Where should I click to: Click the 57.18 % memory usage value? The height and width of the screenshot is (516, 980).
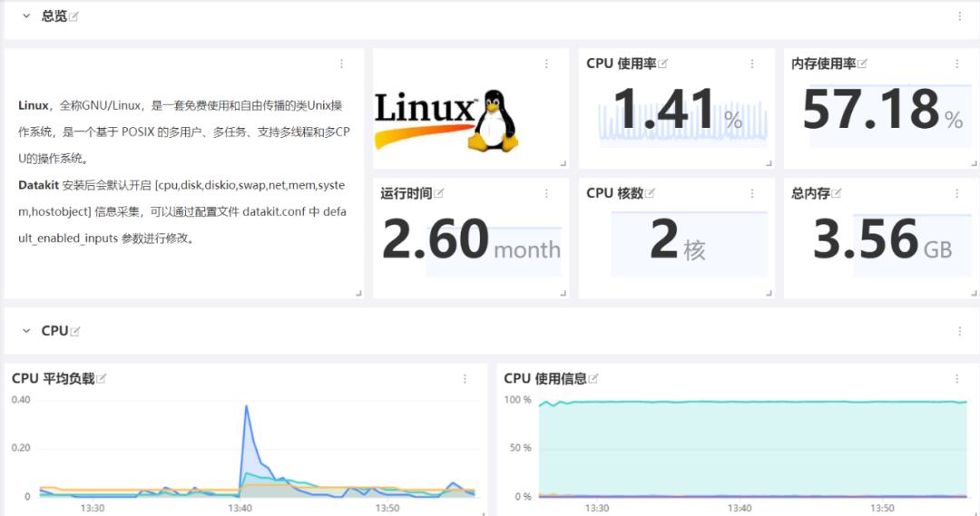(883, 110)
